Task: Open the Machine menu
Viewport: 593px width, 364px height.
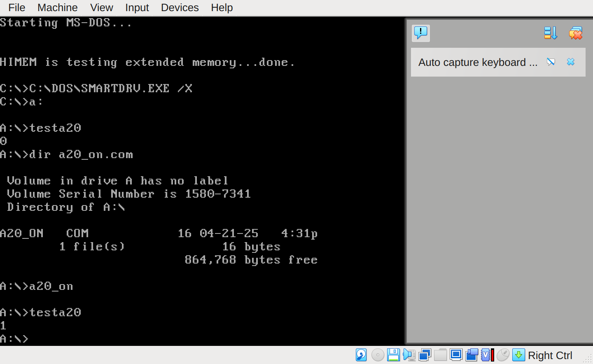Action: point(57,7)
